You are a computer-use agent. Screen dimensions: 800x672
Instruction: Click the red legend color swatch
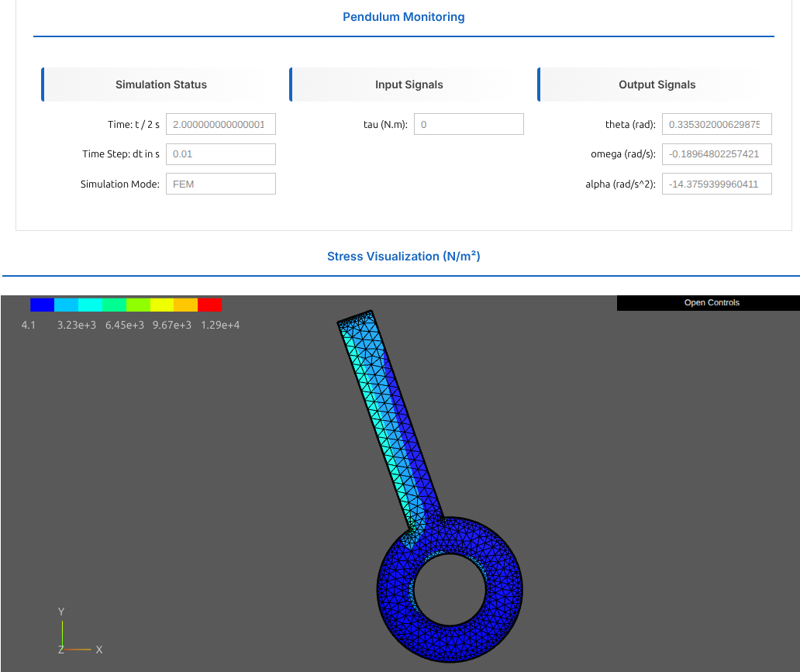pos(210,305)
